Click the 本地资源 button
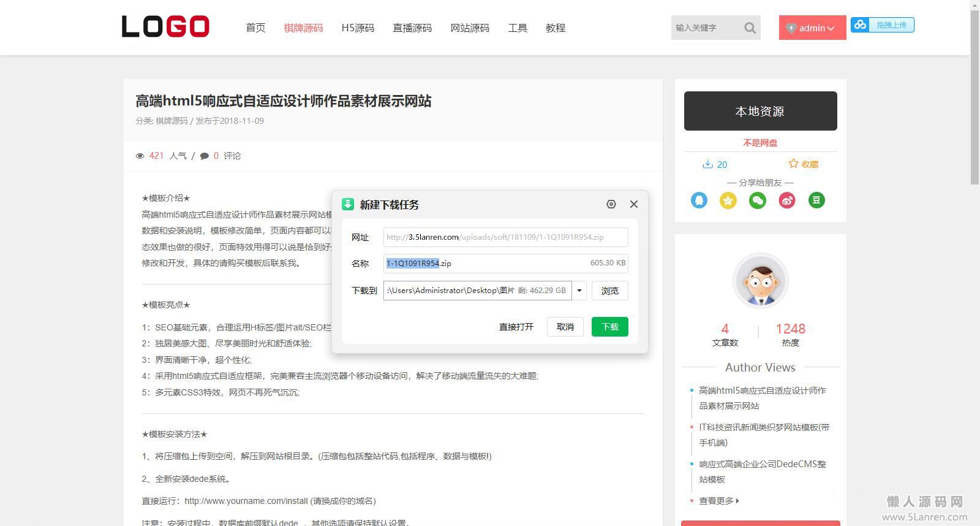This screenshot has height=526, width=980. [760, 111]
